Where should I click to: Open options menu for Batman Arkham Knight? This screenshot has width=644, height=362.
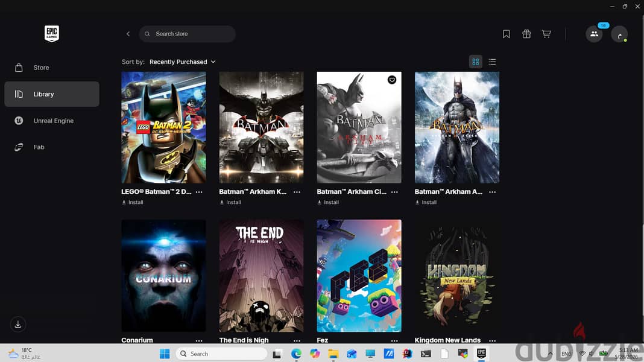click(297, 192)
